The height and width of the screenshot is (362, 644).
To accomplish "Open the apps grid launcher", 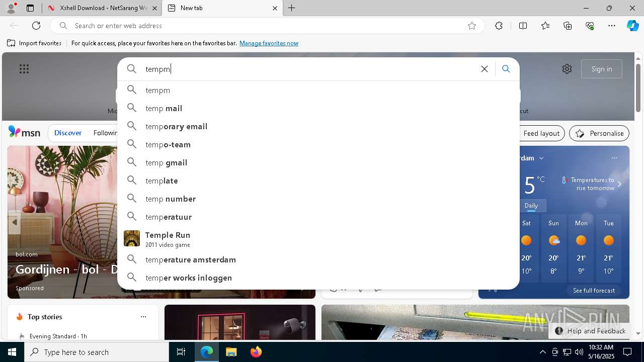I will pyautogui.click(x=24, y=69).
